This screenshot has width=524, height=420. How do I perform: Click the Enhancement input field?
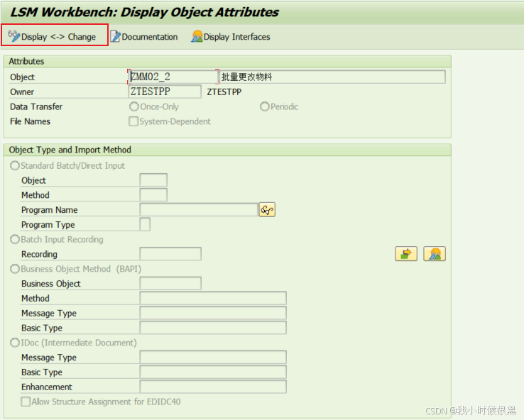[213, 387]
